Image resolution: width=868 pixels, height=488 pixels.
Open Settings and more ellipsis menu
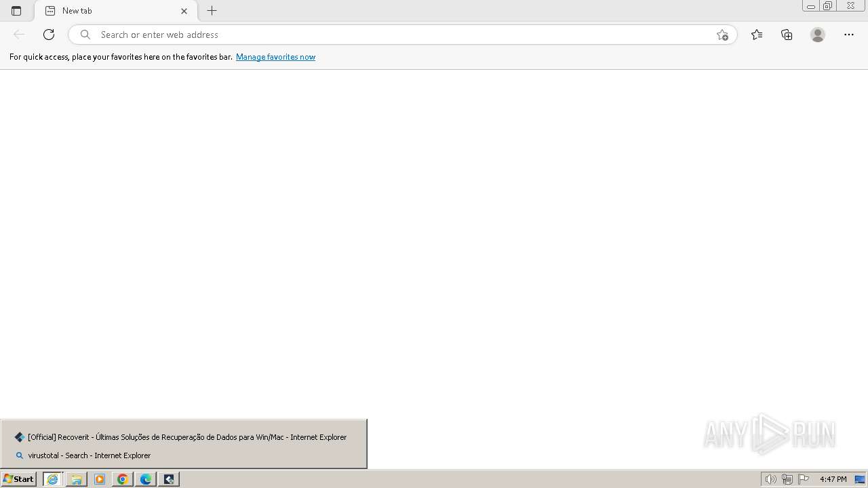point(849,35)
